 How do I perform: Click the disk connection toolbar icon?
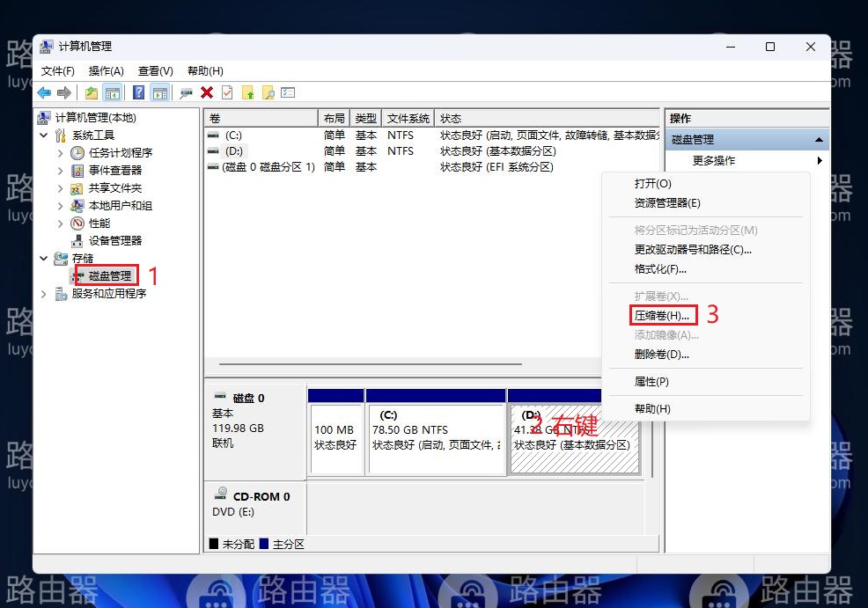coord(186,93)
